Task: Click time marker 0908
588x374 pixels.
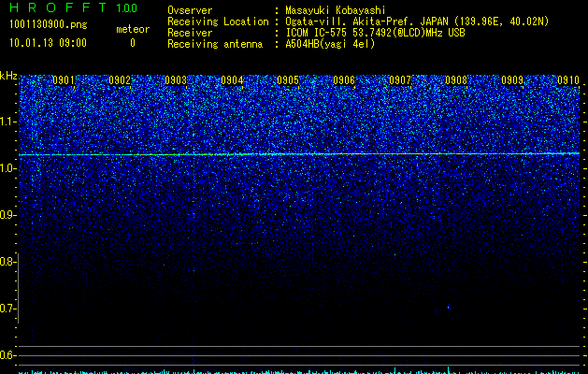Action: [456, 80]
